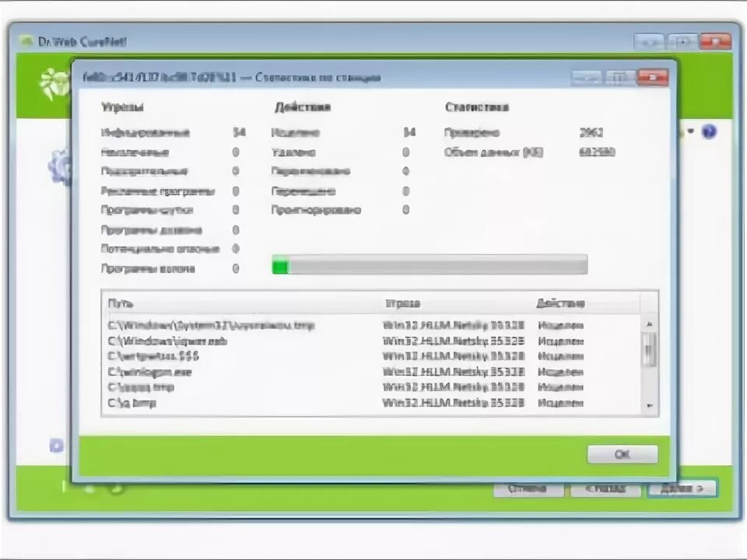
Task: Click the small blue icon at the lower left
Action: pos(56,446)
